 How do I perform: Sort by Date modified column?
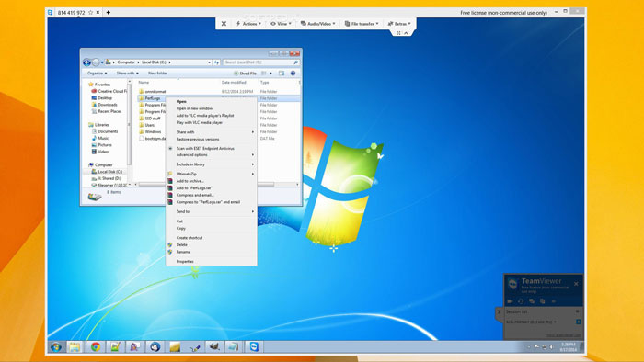[234, 83]
